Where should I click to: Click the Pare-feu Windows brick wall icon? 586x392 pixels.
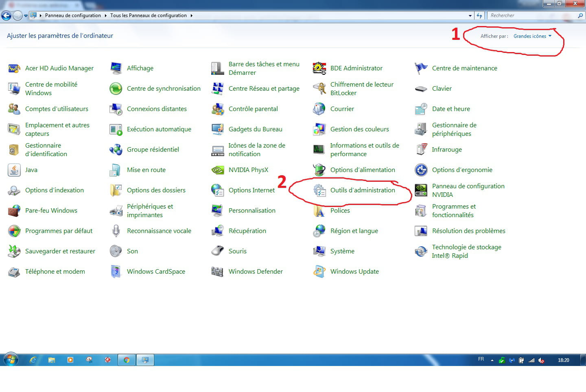[x=14, y=211]
